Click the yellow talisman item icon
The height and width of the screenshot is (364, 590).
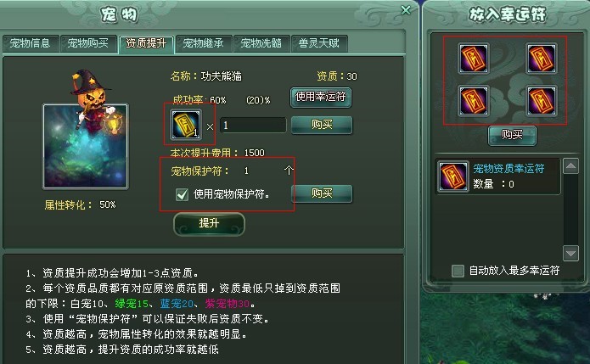tap(186, 125)
